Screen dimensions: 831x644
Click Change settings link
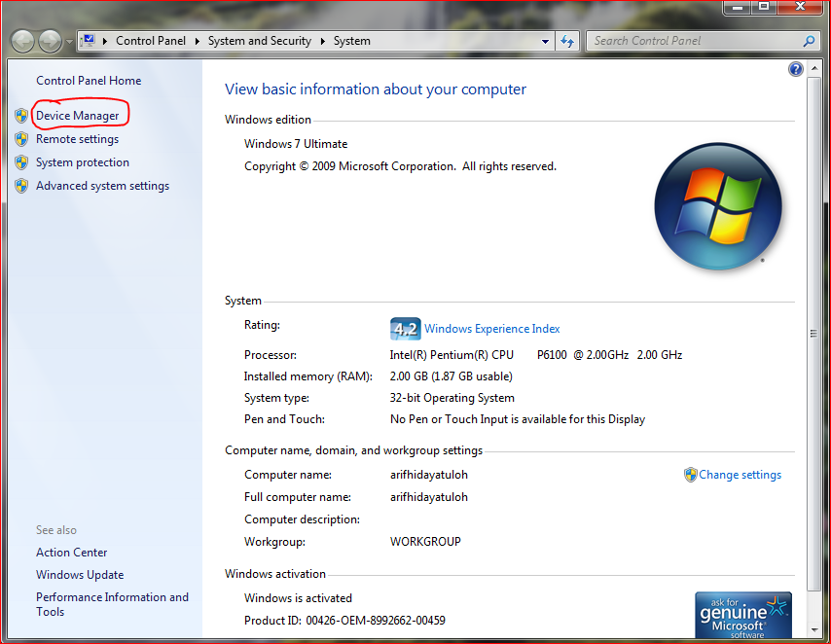pyautogui.click(x=740, y=475)
